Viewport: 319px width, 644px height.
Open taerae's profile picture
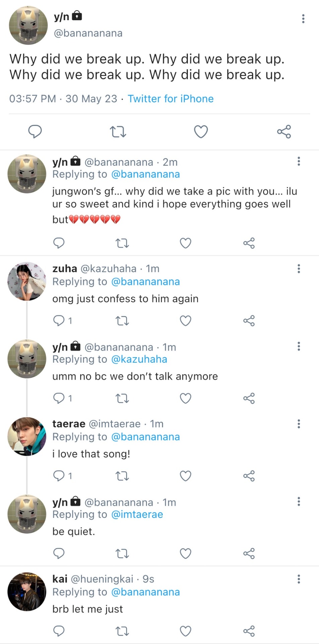27,436
